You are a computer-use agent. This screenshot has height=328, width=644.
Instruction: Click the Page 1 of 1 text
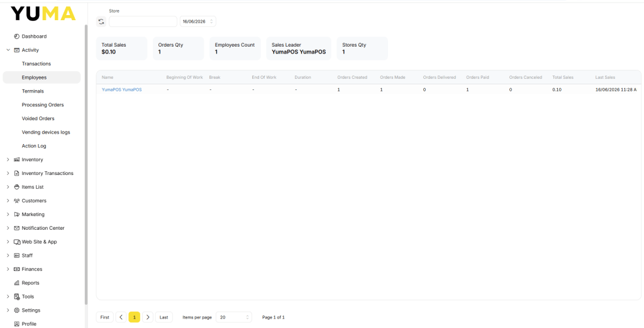tap(274, 317)
